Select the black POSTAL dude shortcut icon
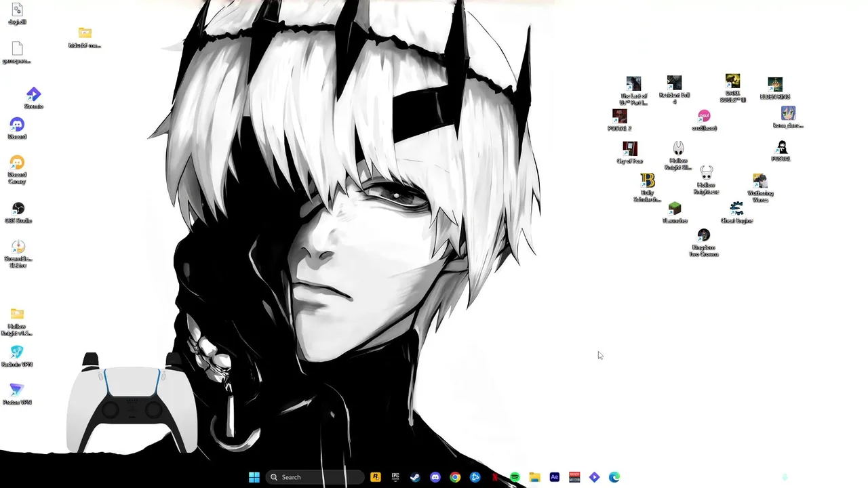Screen dimensions: 868x488 click(781, 150)
